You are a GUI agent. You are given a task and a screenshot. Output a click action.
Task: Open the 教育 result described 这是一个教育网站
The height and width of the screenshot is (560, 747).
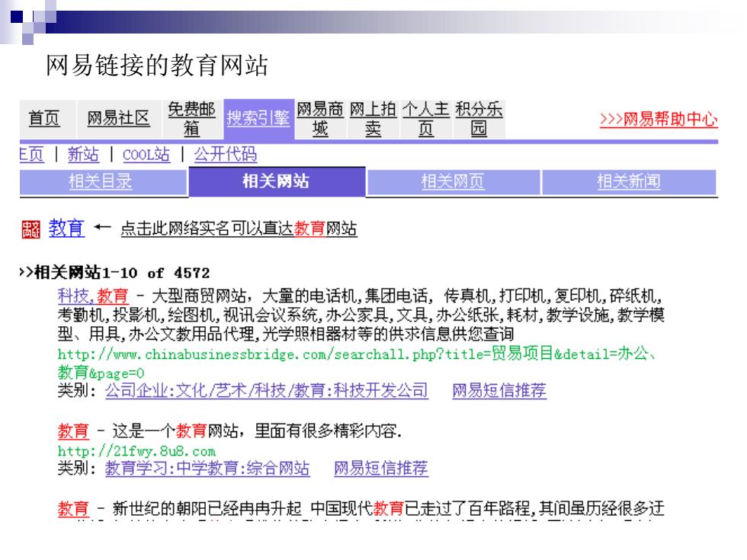73,431
